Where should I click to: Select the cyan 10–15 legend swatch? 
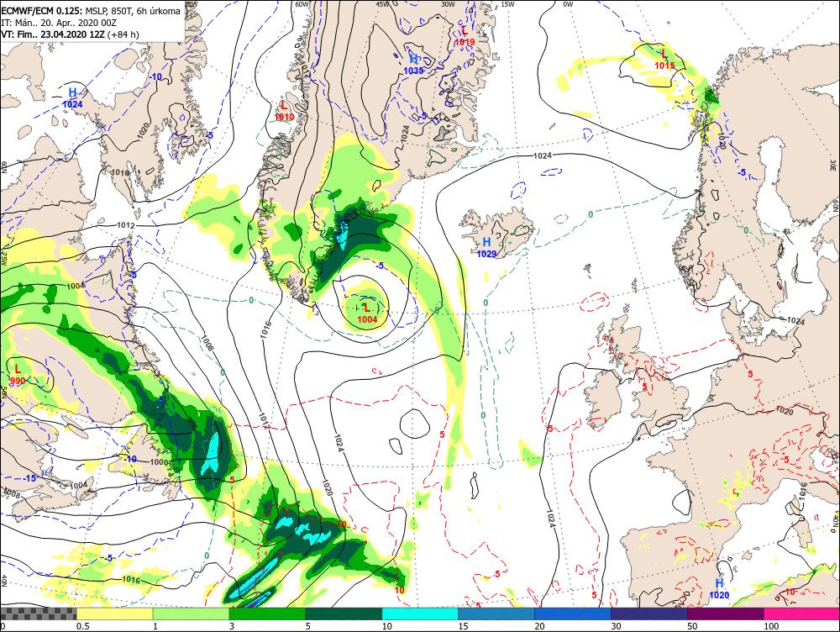[420, 614]
